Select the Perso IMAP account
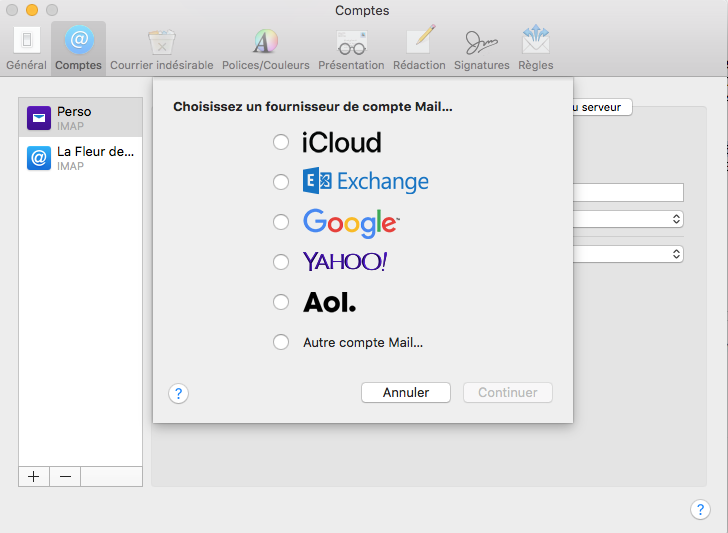 (80, 118)
